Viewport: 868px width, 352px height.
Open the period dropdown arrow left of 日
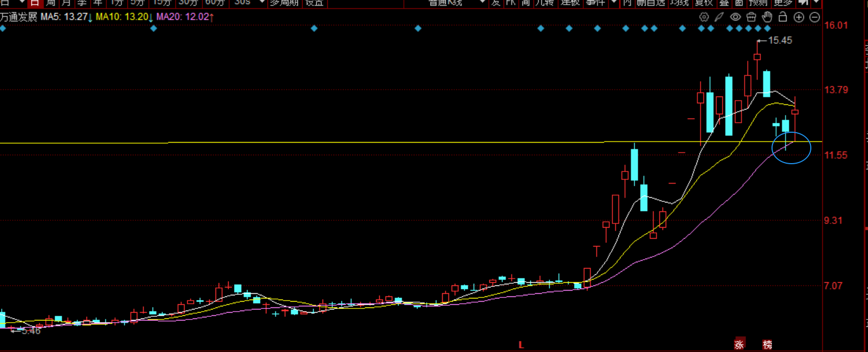[22, 3]
